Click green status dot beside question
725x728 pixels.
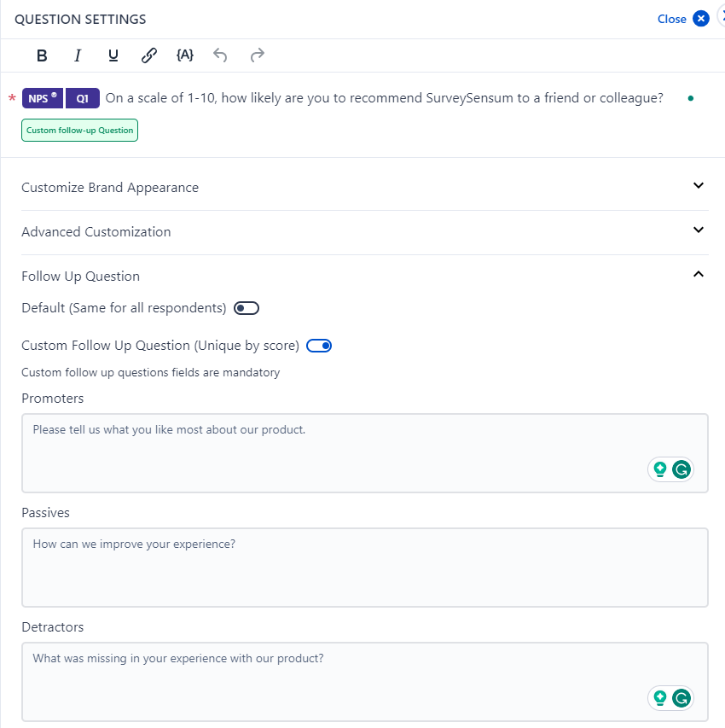[691, 98]
